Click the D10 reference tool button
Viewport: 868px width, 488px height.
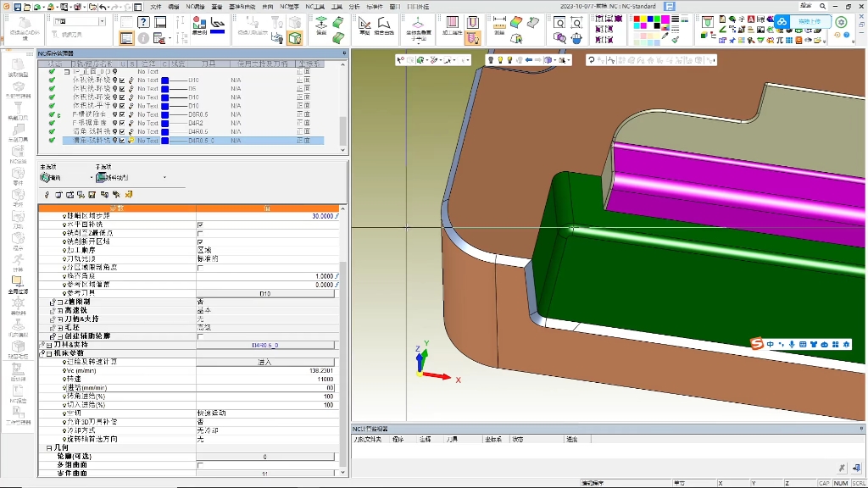tap(264, 293)
